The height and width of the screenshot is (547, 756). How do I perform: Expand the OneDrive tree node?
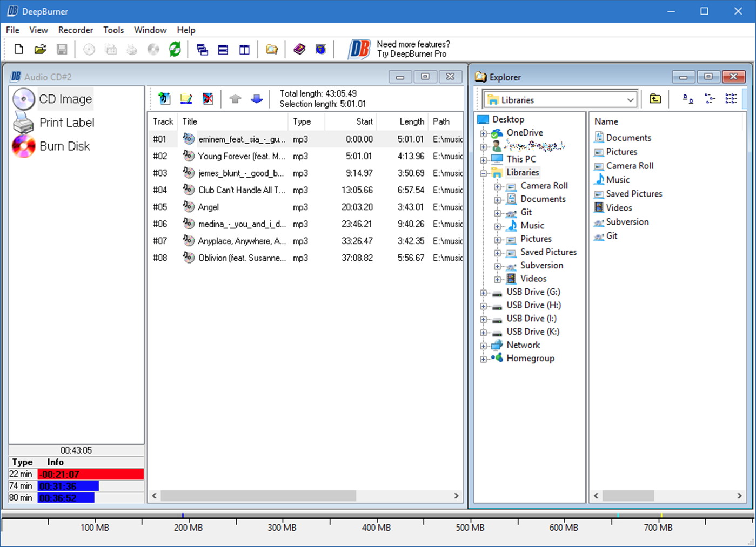pos(484,133)
